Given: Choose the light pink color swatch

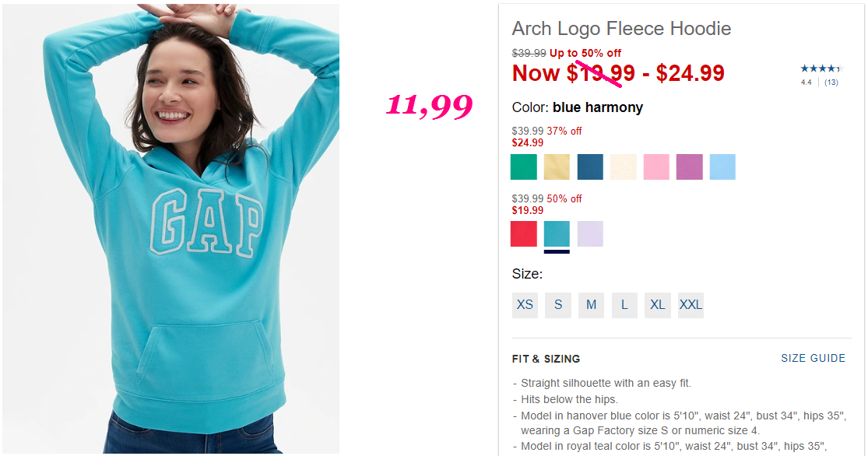Looking at the screenshot, I should coord(656,167).
